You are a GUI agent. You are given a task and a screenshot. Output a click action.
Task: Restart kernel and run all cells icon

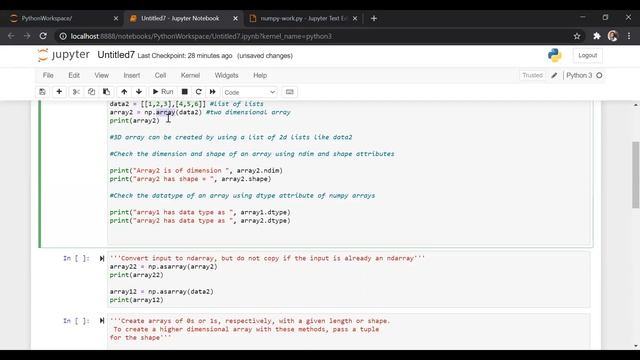click(x=213, y=92)
